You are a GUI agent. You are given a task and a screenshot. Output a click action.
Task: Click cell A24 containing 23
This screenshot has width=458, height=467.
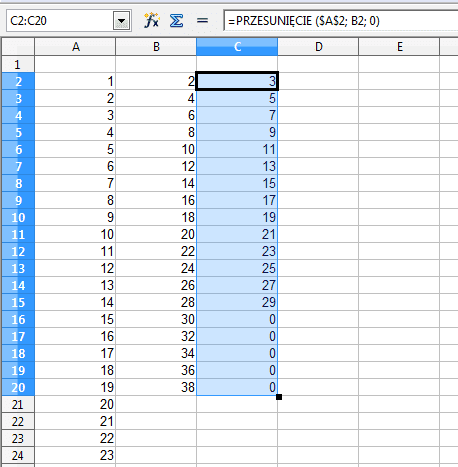[75, 455]
